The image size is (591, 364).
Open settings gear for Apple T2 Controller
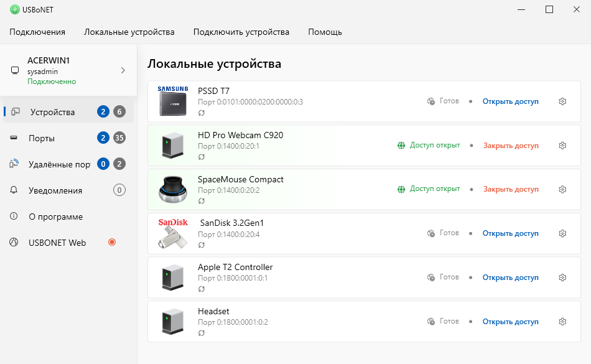[562, 278]
